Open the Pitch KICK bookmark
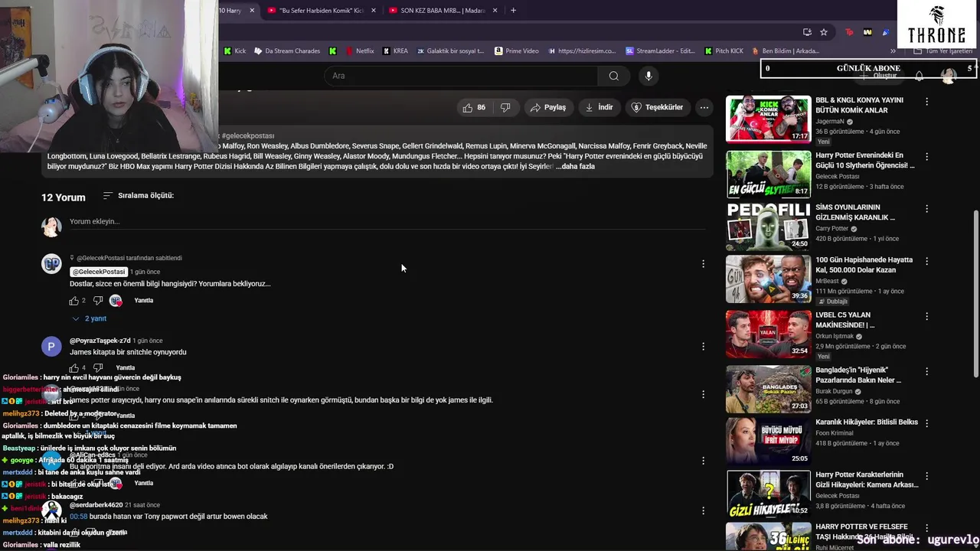 723,51
